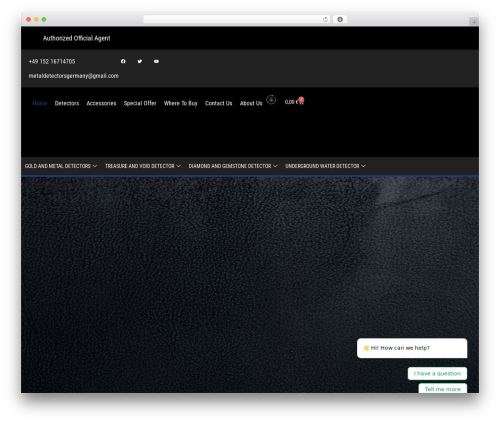
Task: Open the Contact Us page
Action: tap(219, 103)
